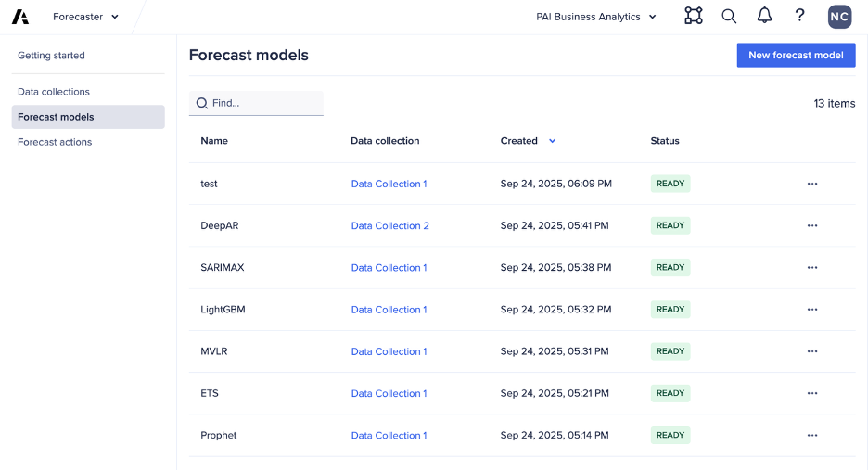
Task: Go to Data collections in sidebar
Action: (54, 92)
